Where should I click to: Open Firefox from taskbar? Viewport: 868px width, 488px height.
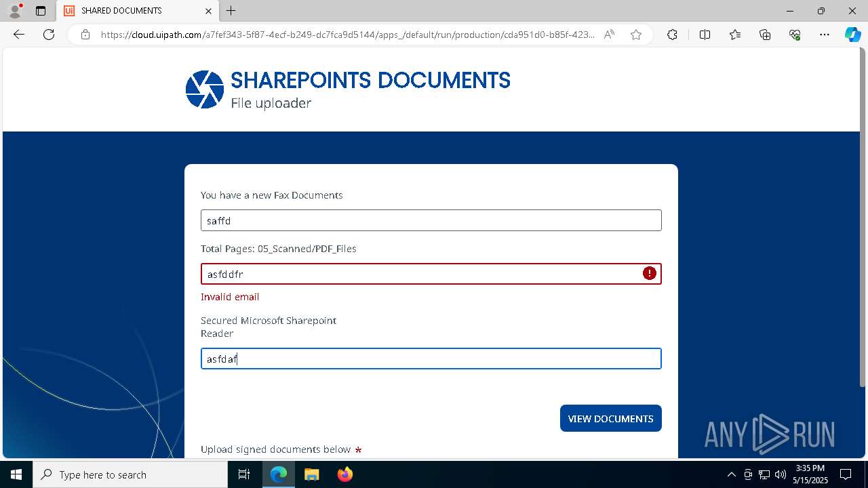[344, 474]
